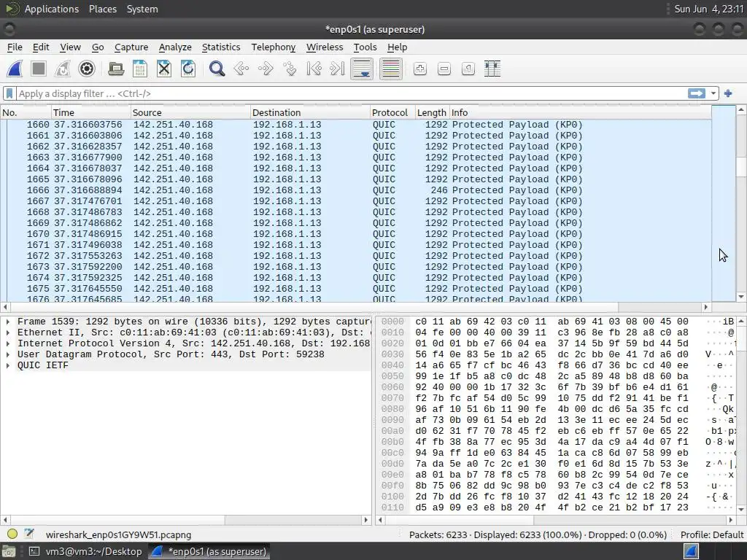Open the Edit menu

click(41, 47)
